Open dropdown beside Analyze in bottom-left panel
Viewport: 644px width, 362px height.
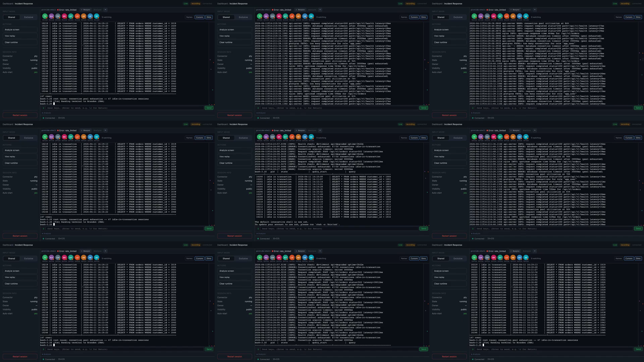[x=105, y=251]
